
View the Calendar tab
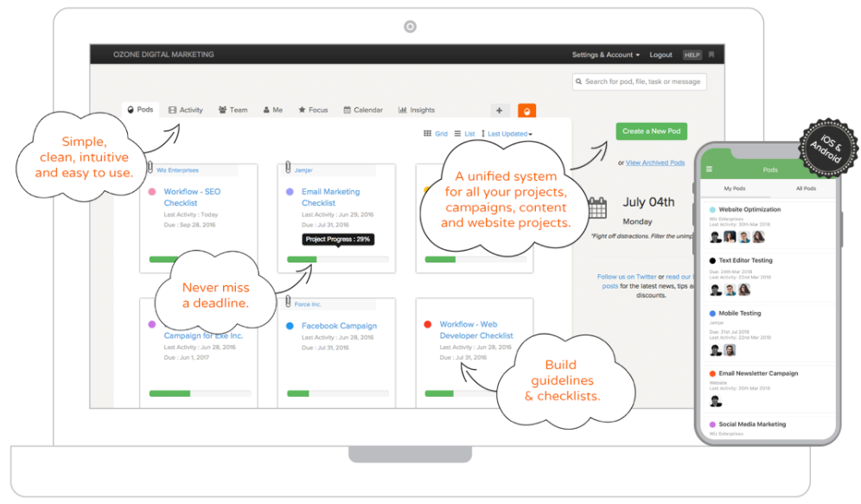tap(363, 110)
